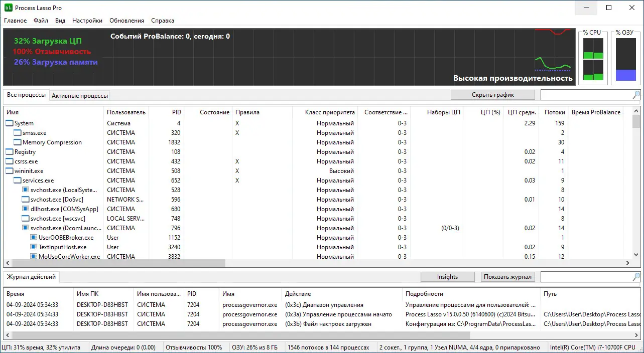The height and width of the screenshot is (353, 644).
Task: Click the Insights button
Action: click(447, 276)
